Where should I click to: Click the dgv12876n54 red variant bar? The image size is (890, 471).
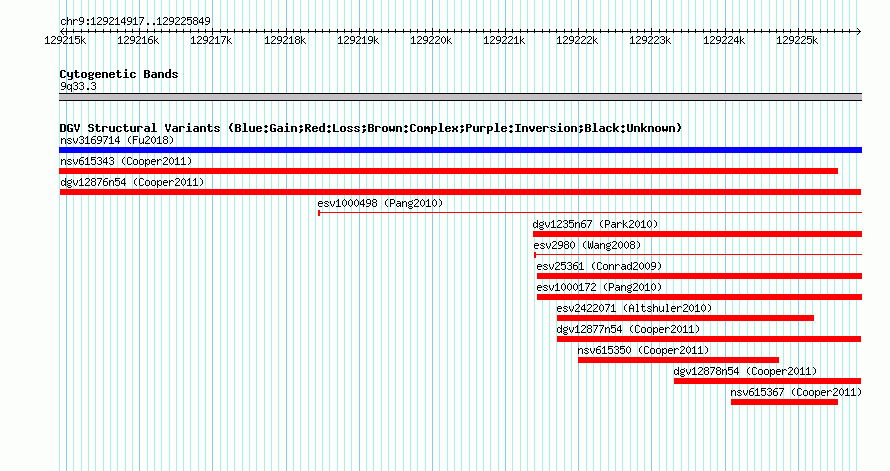[460, 192]
